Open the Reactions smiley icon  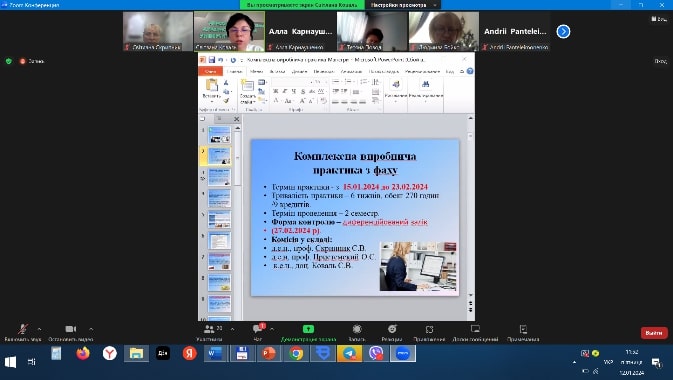[392, 329]
